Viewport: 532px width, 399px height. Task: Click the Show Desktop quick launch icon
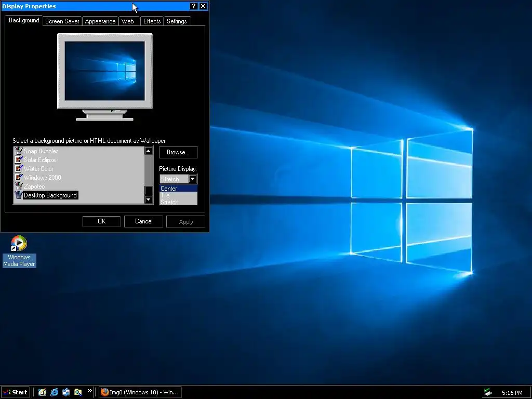click(x=42, y=392)
